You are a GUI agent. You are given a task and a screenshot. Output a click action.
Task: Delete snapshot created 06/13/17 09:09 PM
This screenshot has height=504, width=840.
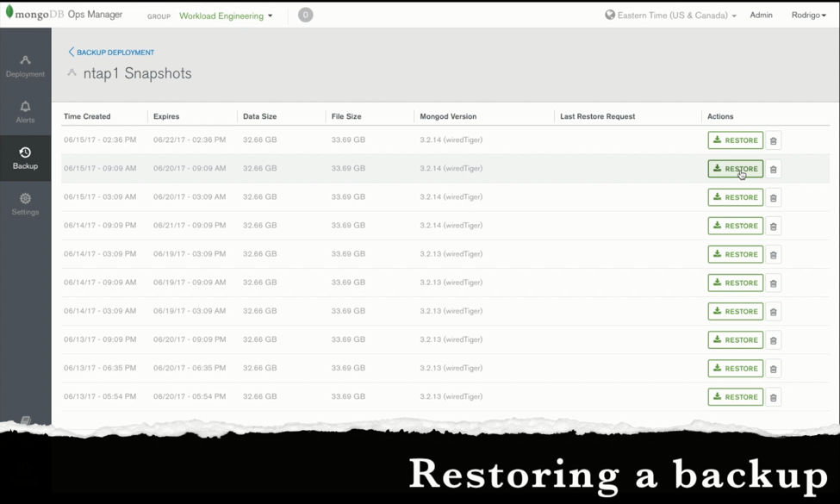click(773, 340)
